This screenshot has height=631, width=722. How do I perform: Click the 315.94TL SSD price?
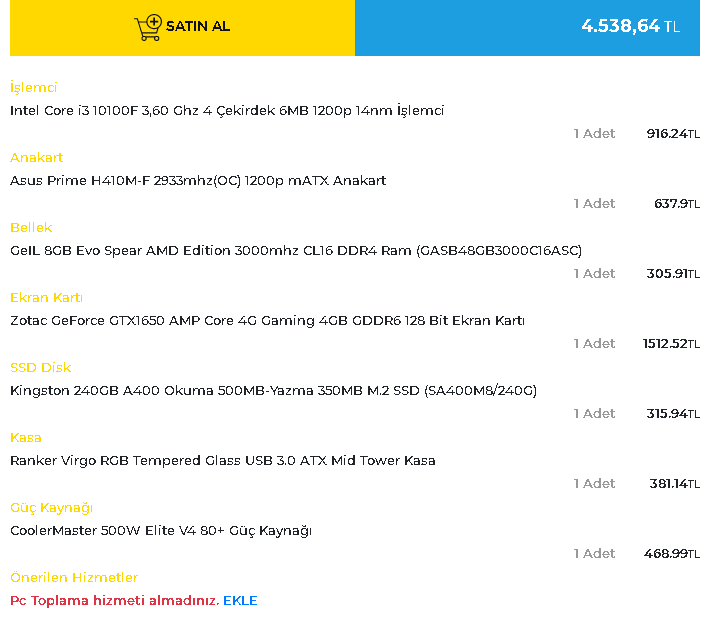[673, 414]
